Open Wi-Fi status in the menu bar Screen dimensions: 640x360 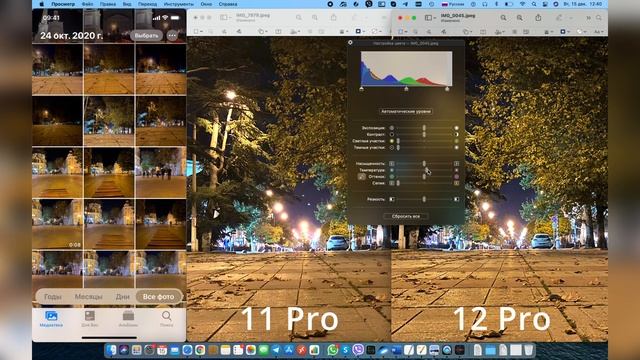click(523, 4)
